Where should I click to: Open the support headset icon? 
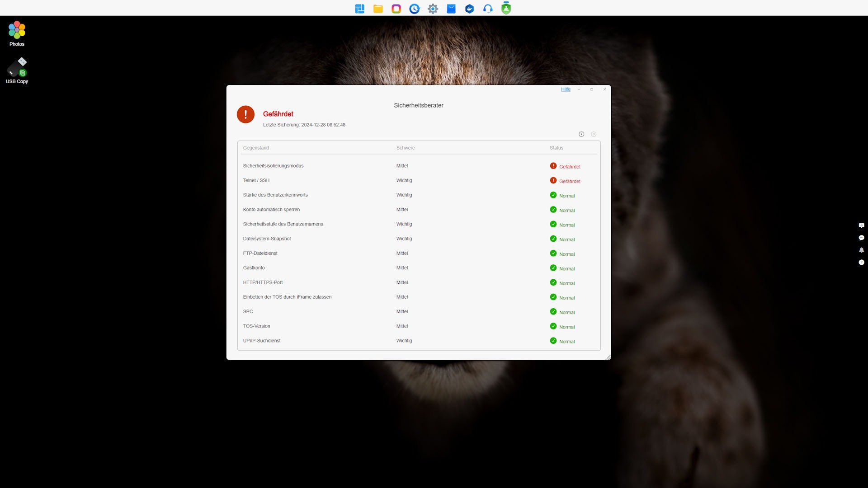pos(488,9)
